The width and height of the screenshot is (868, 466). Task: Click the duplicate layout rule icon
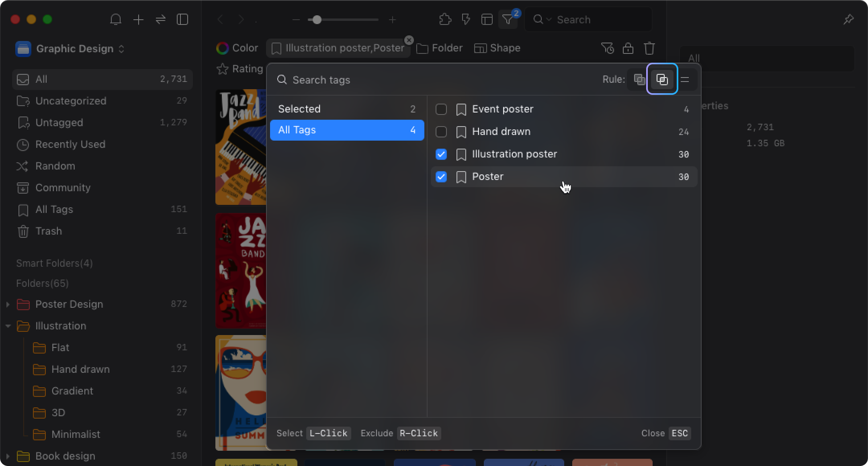[x=662, y=79]
